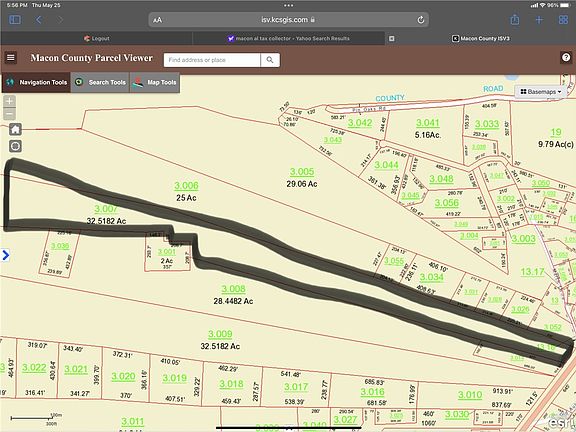
Task: Open the Safari tab overview grid
Action: (x=563, y=20)
